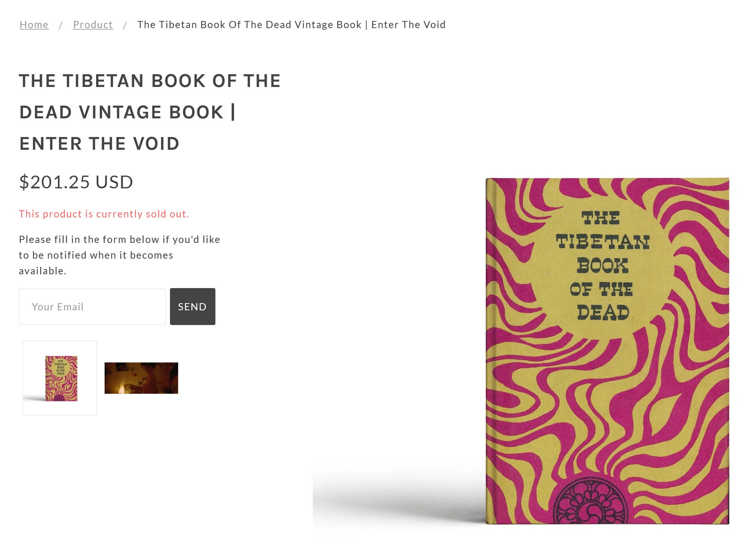Click the first breadcrumb slash separator
756x550 pixels.
pos(61,26)
